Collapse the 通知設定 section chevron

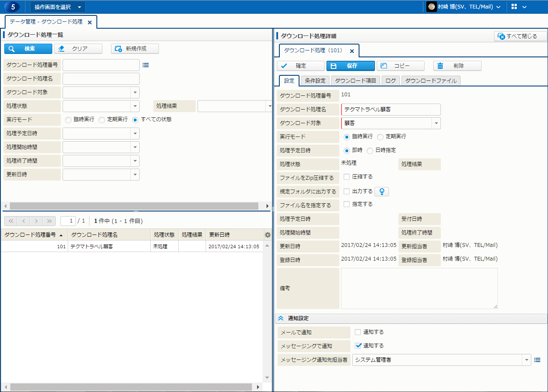point(281,318)
